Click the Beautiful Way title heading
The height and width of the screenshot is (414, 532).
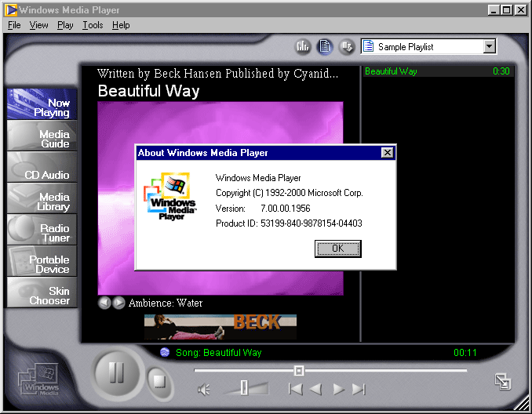click(148, 91)
